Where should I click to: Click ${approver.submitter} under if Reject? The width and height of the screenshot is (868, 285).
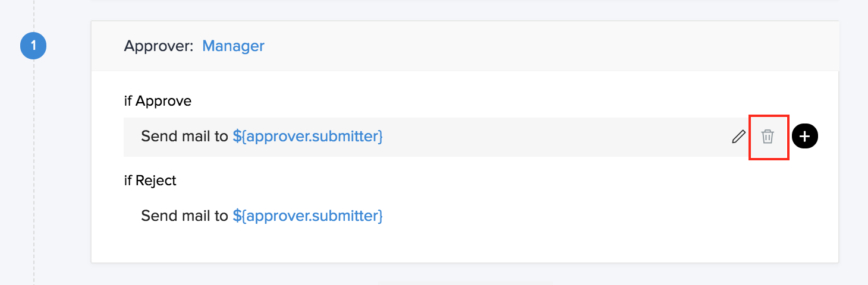click(307, 216)
